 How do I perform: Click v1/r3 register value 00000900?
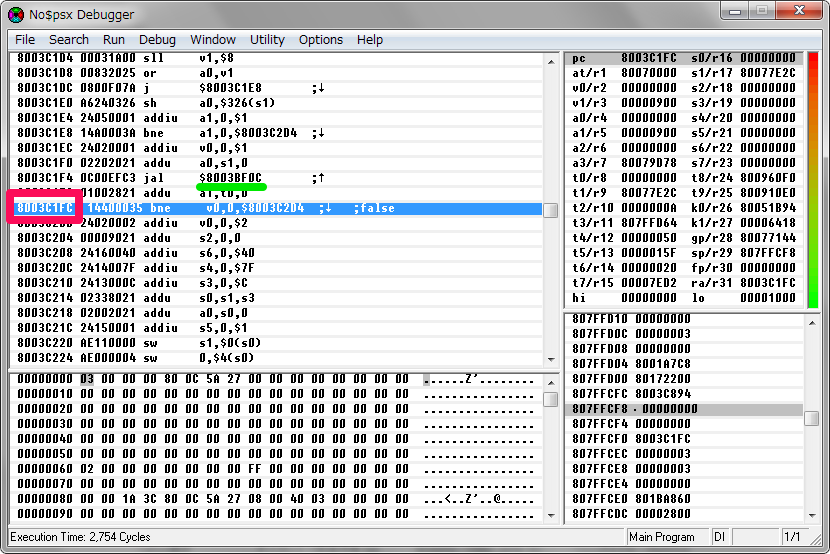pos(648,103)
